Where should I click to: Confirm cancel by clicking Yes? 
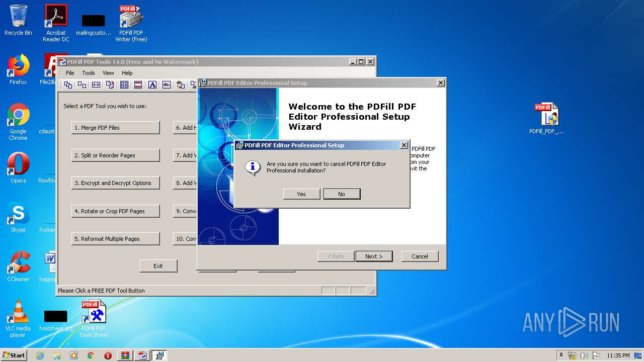pyautogui.click(x=301, y=194)
